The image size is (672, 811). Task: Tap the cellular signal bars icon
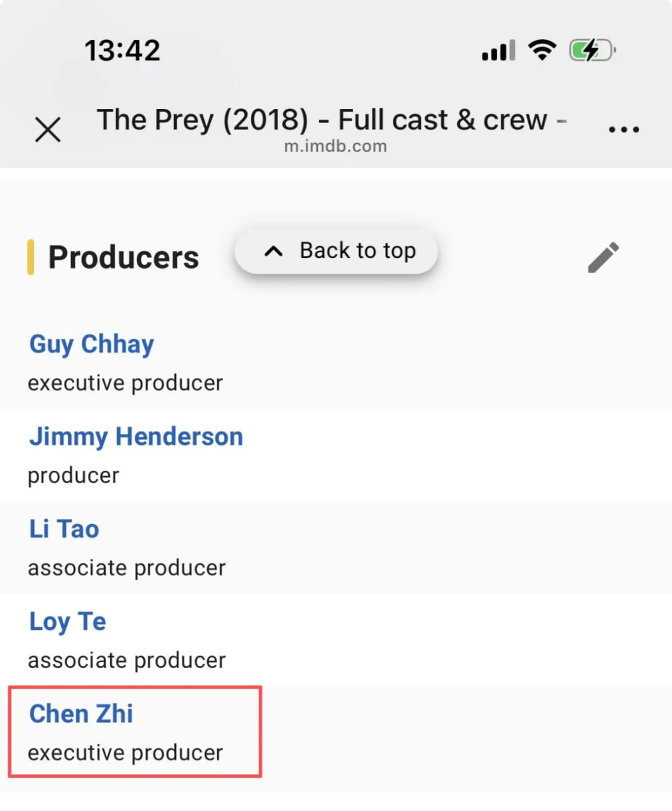pos(498,51)
